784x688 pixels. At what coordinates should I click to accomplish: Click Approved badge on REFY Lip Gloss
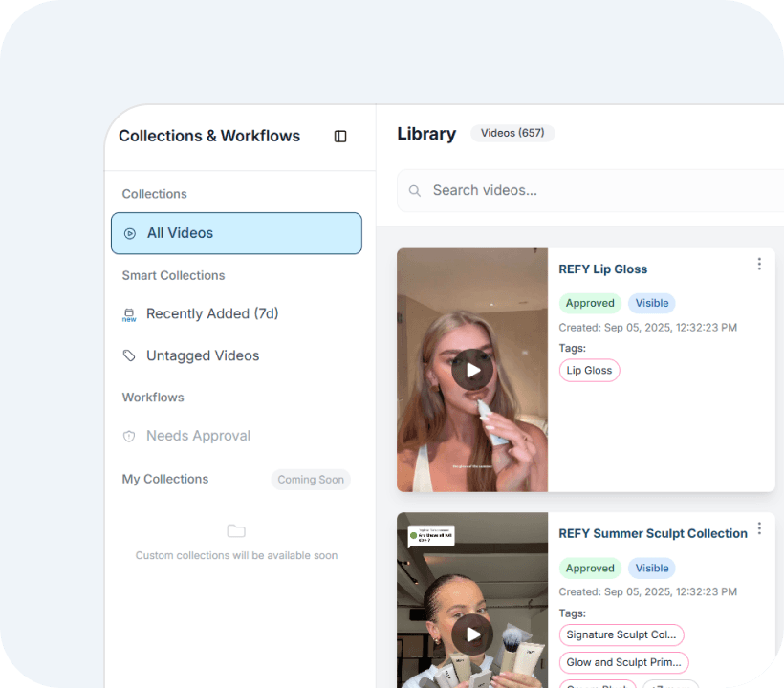pos(590,303)
